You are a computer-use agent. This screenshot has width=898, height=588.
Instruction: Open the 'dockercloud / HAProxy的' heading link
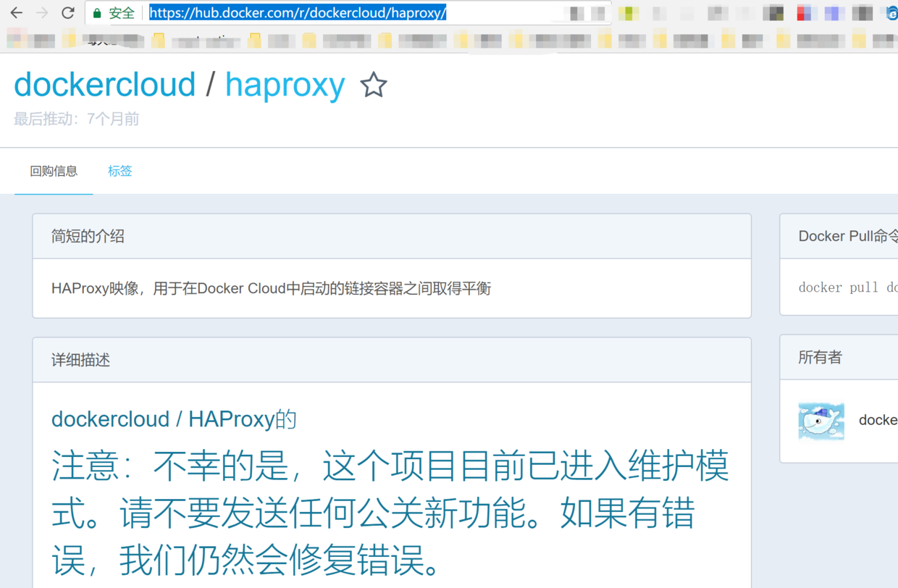click(174, 419)
